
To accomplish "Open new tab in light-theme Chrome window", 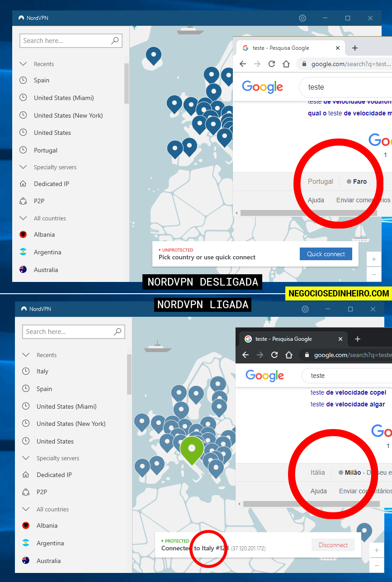I will pos(355,48).
